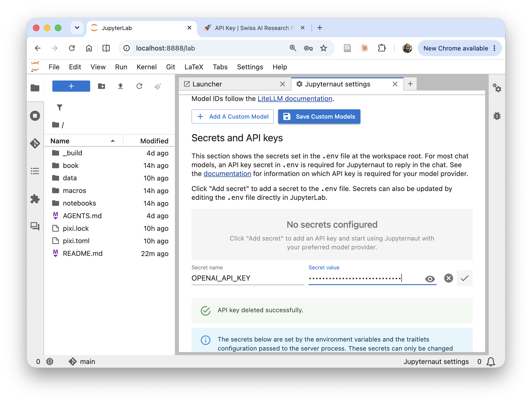532x403 pixels.
Task: Toggle the file filter funnel icon
Action: (x=60, y=107)
